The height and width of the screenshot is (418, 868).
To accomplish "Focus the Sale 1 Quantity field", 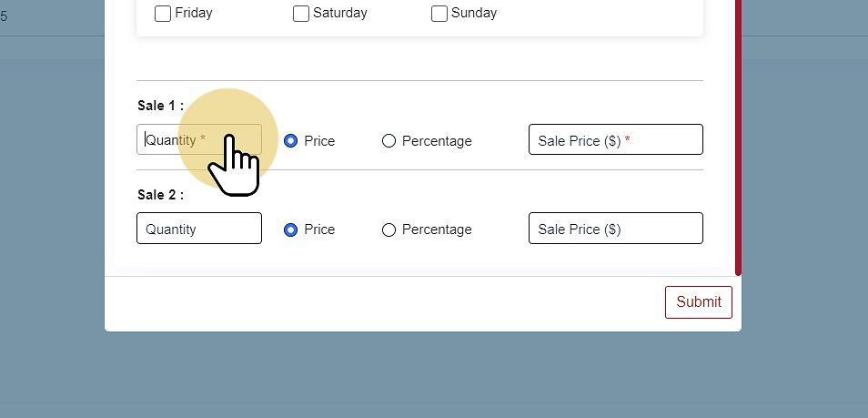I will click(199, 140).
